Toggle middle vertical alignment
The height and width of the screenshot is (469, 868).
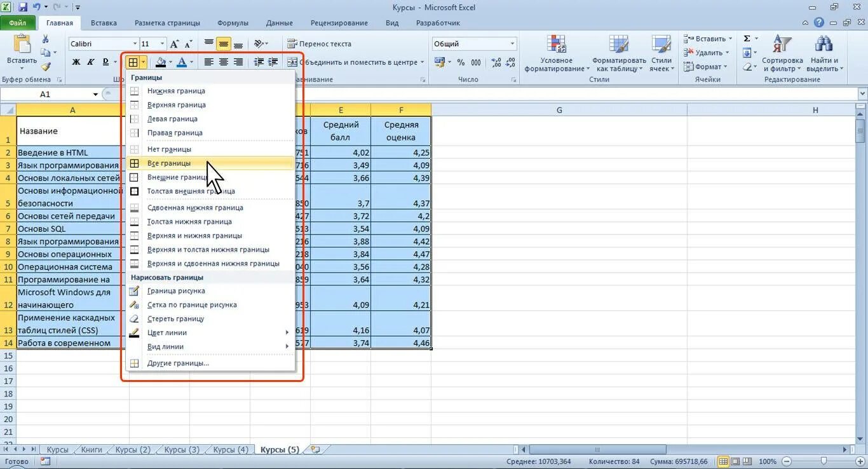224,44
